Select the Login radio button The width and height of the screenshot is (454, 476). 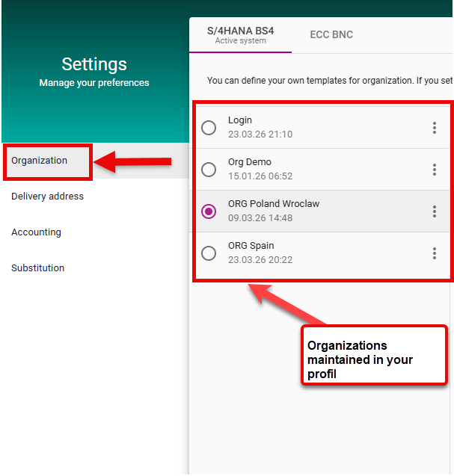[209, 128]
